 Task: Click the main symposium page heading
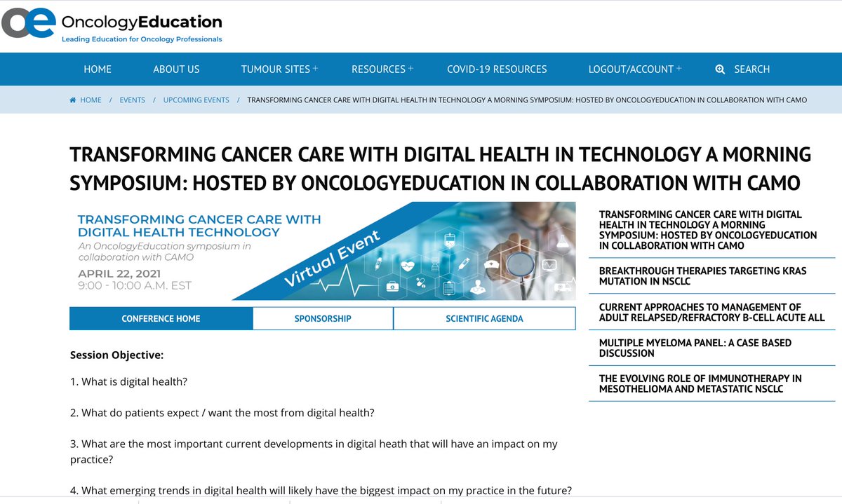coord(440,169)
